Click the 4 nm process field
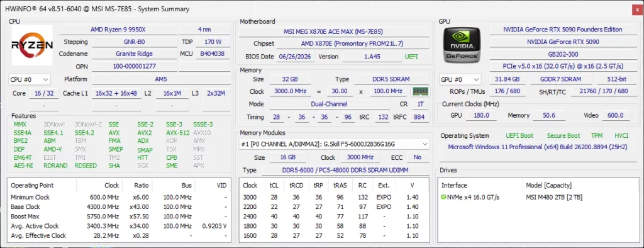 (204, 30)
